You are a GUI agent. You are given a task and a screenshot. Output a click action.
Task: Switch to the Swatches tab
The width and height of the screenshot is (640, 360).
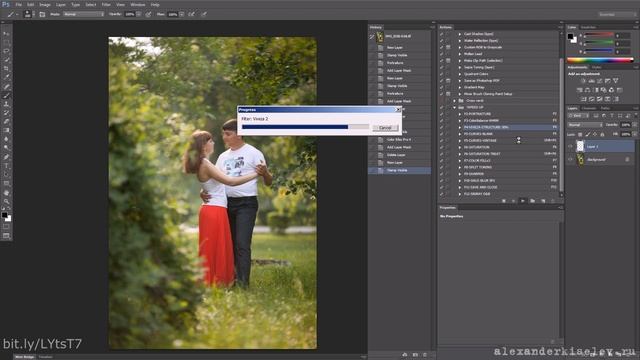pos(588,27)
